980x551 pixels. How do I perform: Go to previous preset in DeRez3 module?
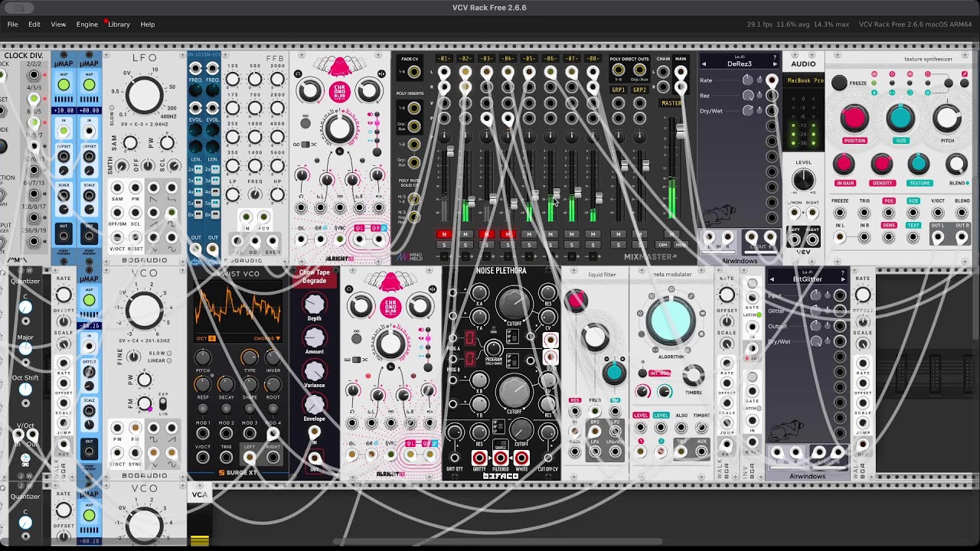click(x=704, y=64)
